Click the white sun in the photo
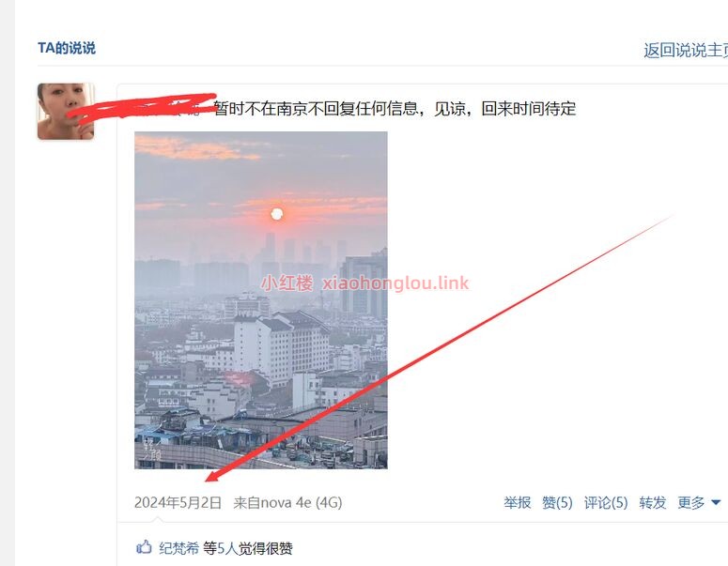728x566 pixels. [277, 214]
